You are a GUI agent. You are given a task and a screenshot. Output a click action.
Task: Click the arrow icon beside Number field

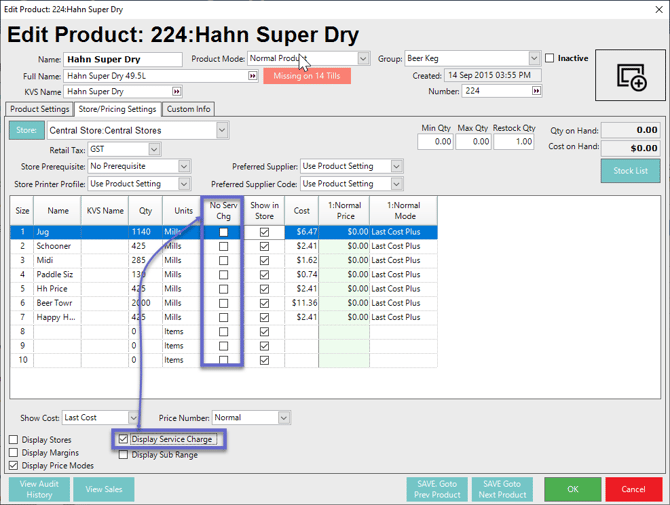(537, 92)
